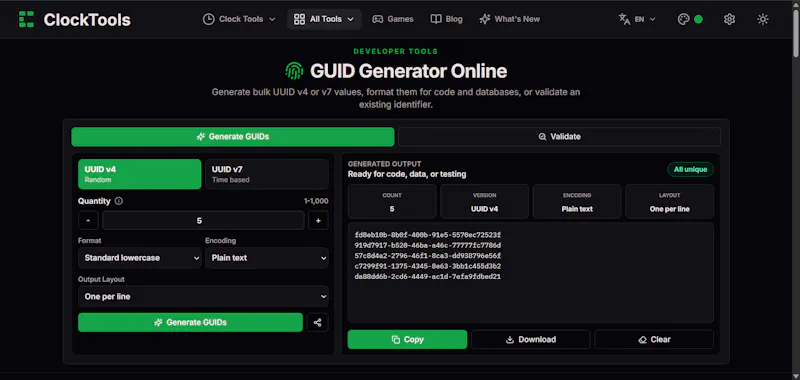
Task: Click the VERSION UUID v4 stat card
Action: click(485, 201)
